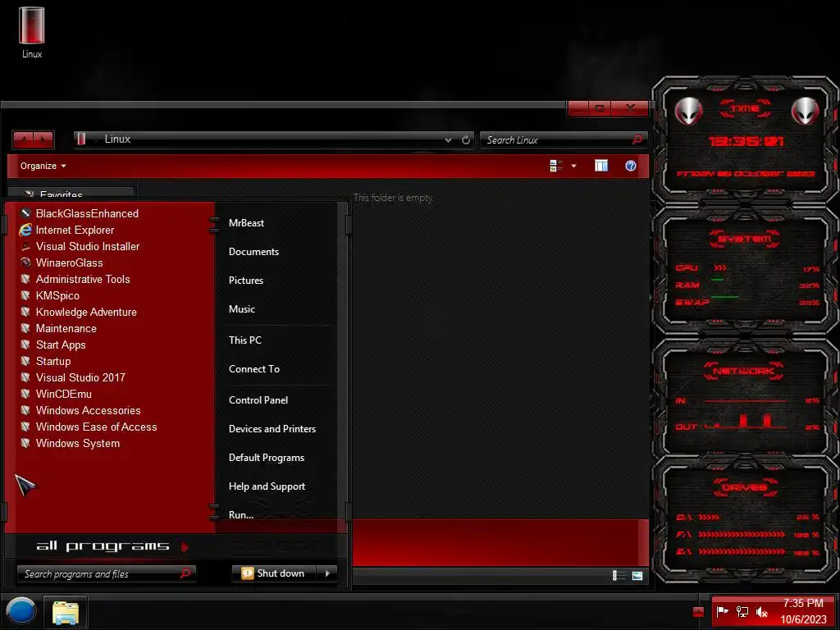Open the Organize menu
Image resolution: width=840 pixels, height=630 pixels.
[43, 166]
